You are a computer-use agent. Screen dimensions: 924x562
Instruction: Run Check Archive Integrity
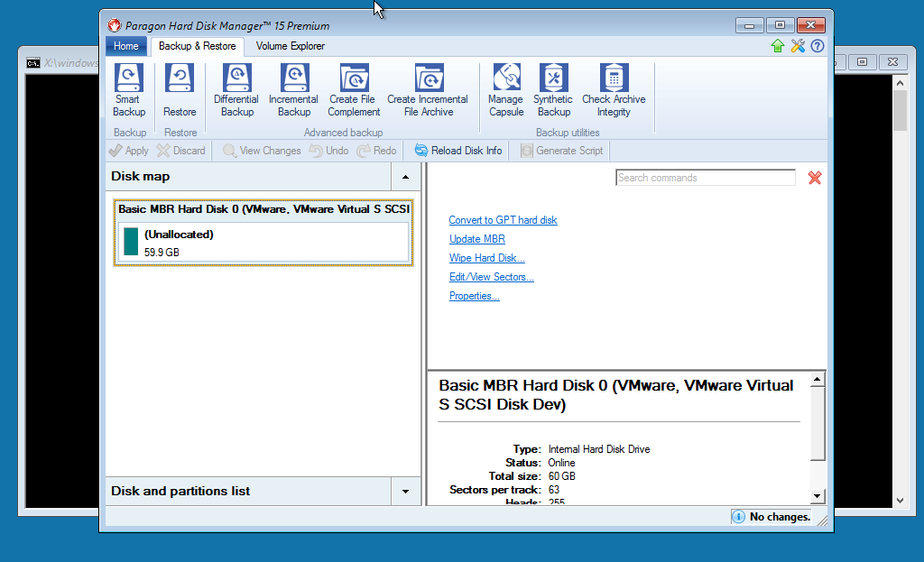614,91
